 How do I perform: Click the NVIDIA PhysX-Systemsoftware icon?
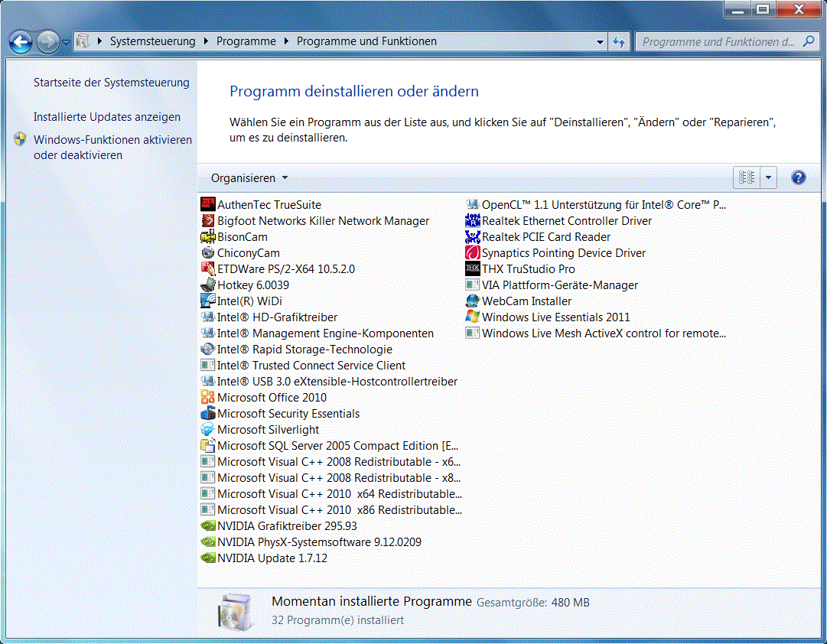208,542
